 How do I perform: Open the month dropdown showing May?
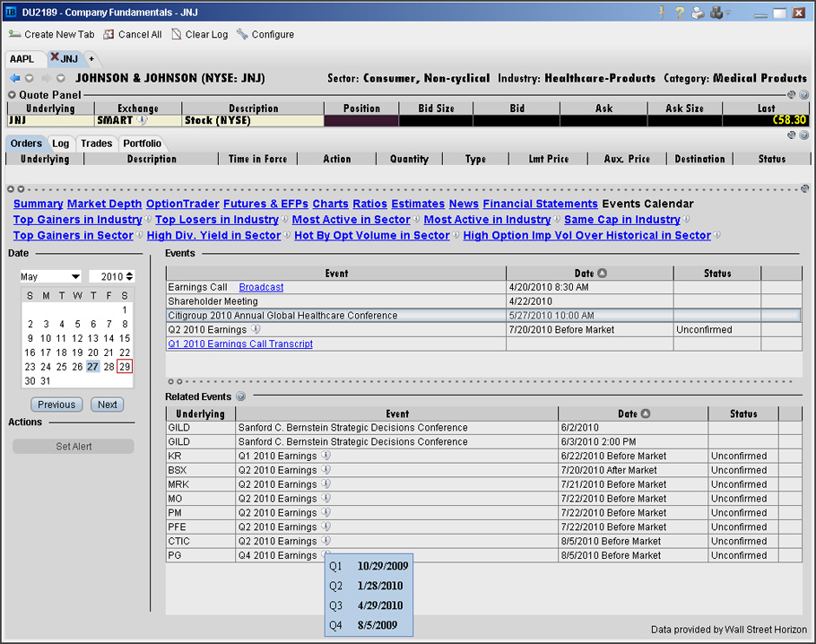[50, 276]
